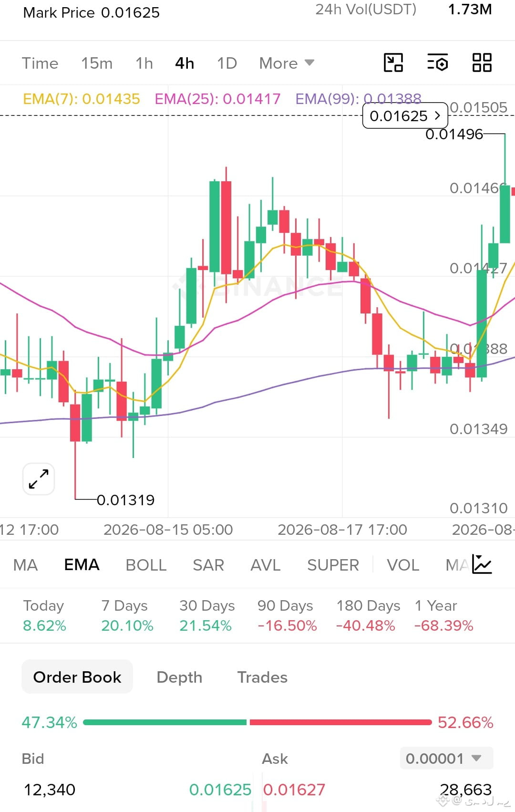Screen dimensions: 515x812
Task: Click the 7 Days 20.10% change
Action: tap(127, 615)
